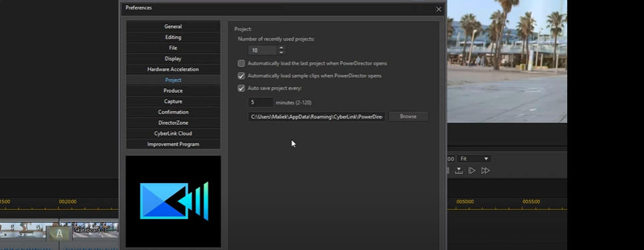Click the auto save minutes field
Screen dimensions: 644x250
260,102
